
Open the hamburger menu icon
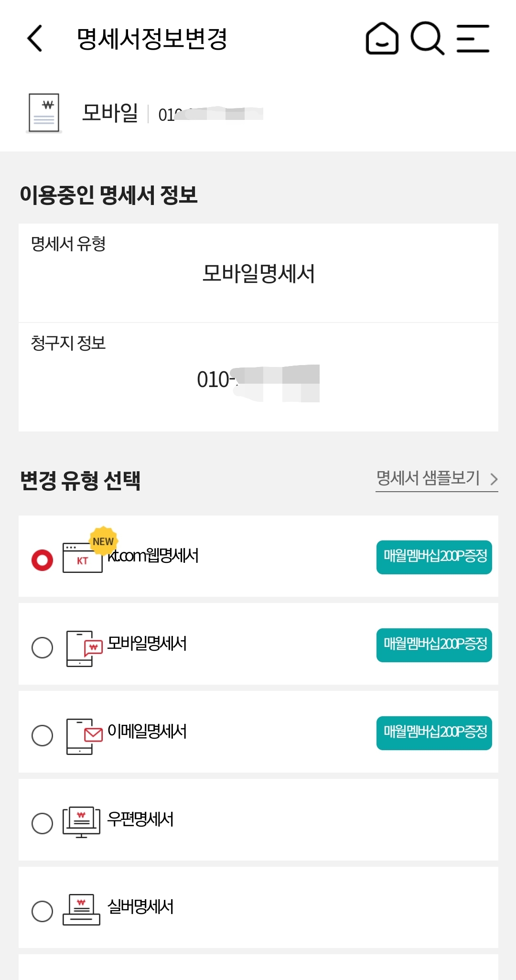[473, 38]
